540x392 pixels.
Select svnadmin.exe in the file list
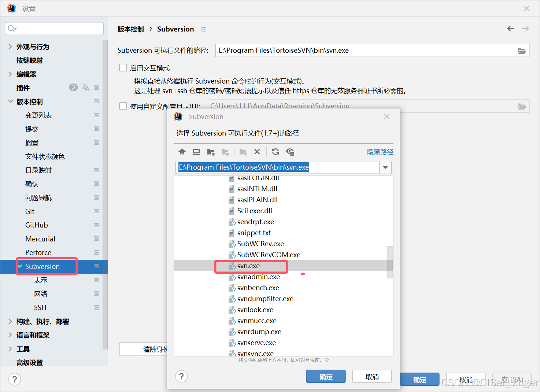coord(258,277)
